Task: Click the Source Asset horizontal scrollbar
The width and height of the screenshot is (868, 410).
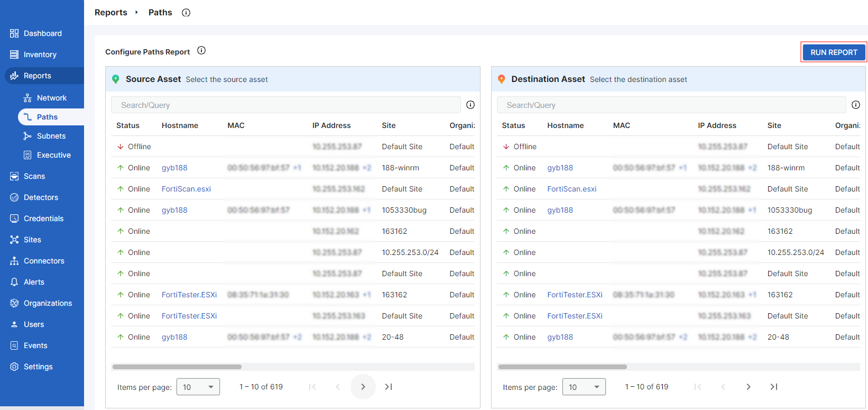Action: 177,367
